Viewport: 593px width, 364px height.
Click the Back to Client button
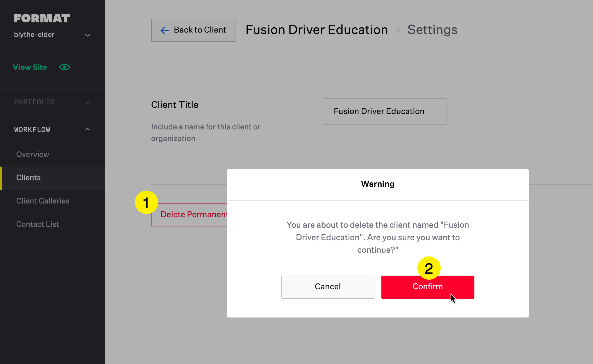[x=193, y=30]
